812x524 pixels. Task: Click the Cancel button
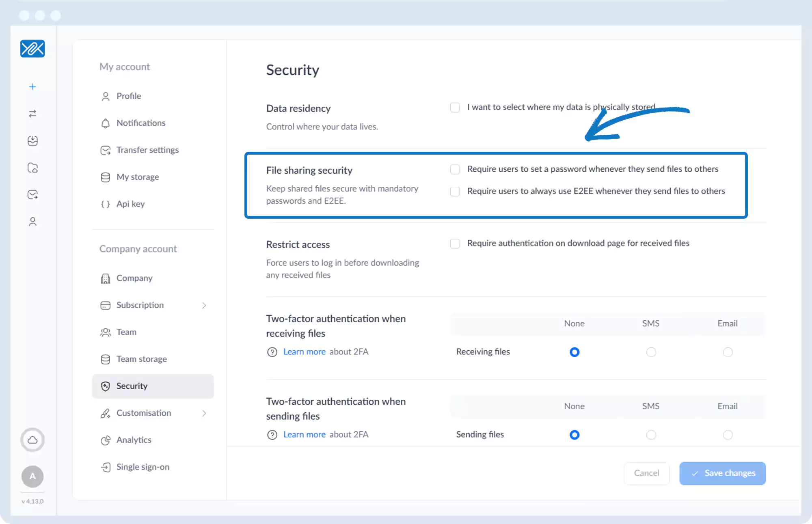pos(646,473)
